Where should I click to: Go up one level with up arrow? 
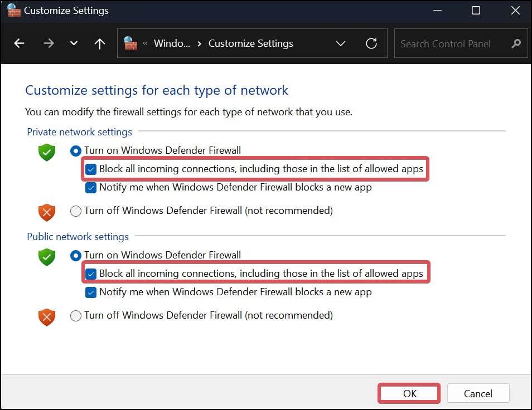click(x=99, y=43)
